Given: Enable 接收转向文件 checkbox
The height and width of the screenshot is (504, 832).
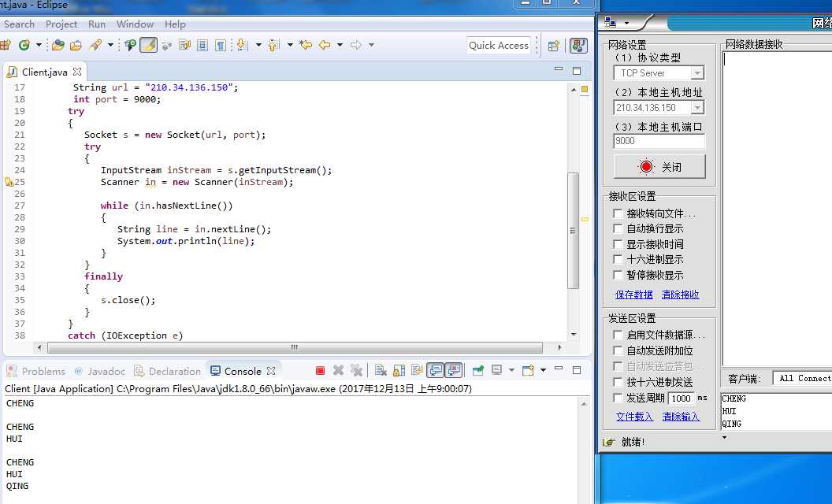Looking at the screenshot, I should click(618, 213).
